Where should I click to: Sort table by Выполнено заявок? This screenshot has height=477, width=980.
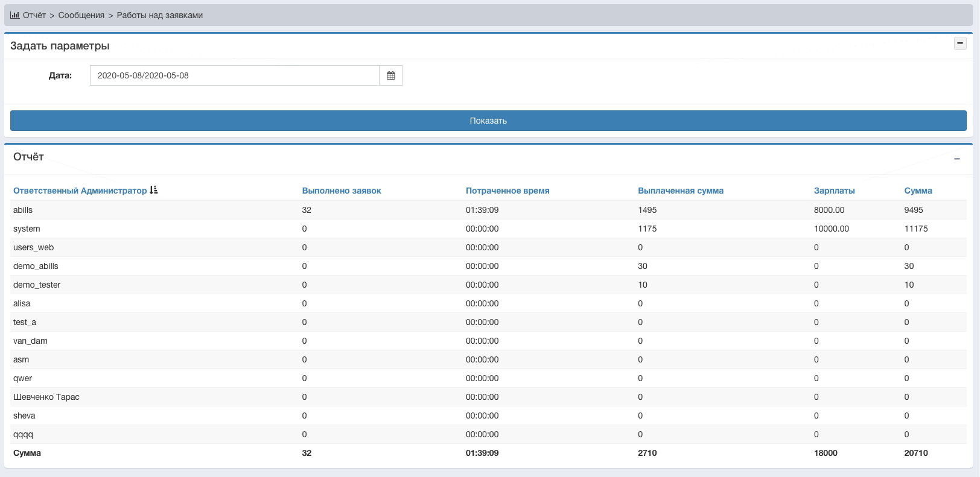pyautogui.click(x=341, y=191)
